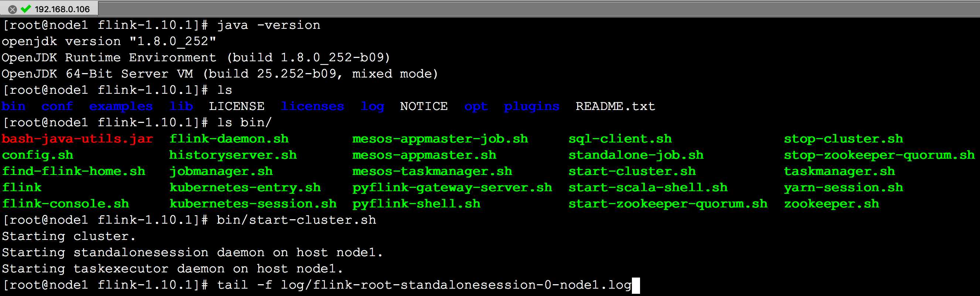Click mesos-taskmanager.sh file name
Viewport: 980px width, 296px height.
(x=432, y=172)
